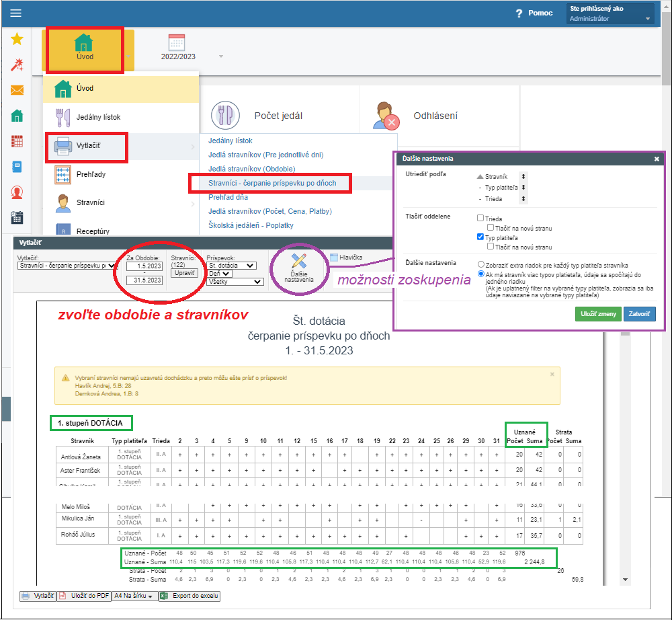The image size is (672, 620).
Task: Click the period start date field 1.5.2023
Action: coord(144,266)
